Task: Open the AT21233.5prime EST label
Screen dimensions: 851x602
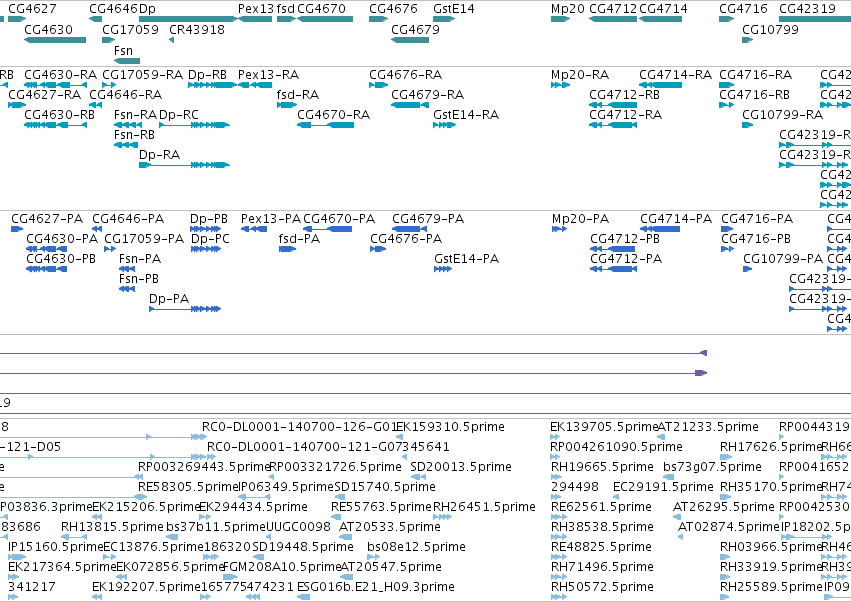Action: pyautogui.click(x=708, y=427)
